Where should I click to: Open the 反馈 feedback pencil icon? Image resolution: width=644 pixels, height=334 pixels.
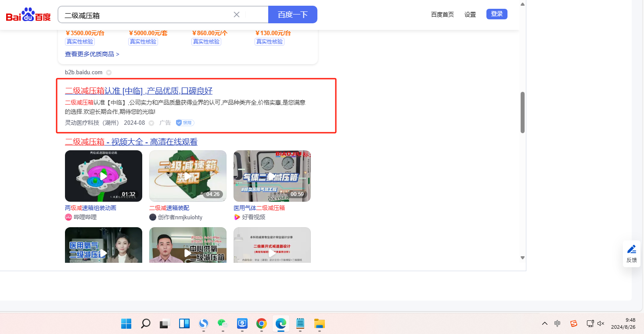pos(631,250)
